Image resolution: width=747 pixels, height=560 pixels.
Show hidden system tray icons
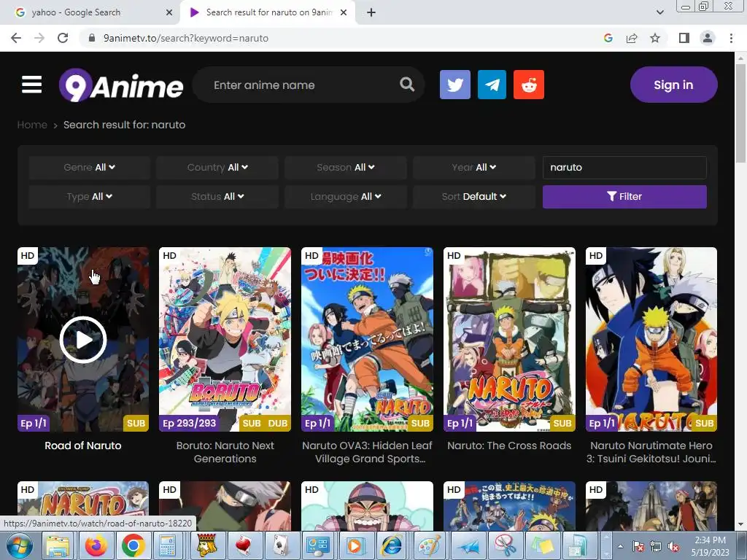620,547
